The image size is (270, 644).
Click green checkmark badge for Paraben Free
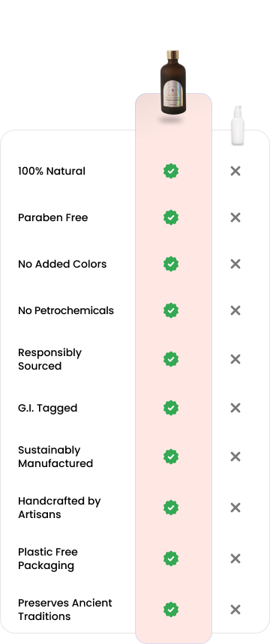171,217
